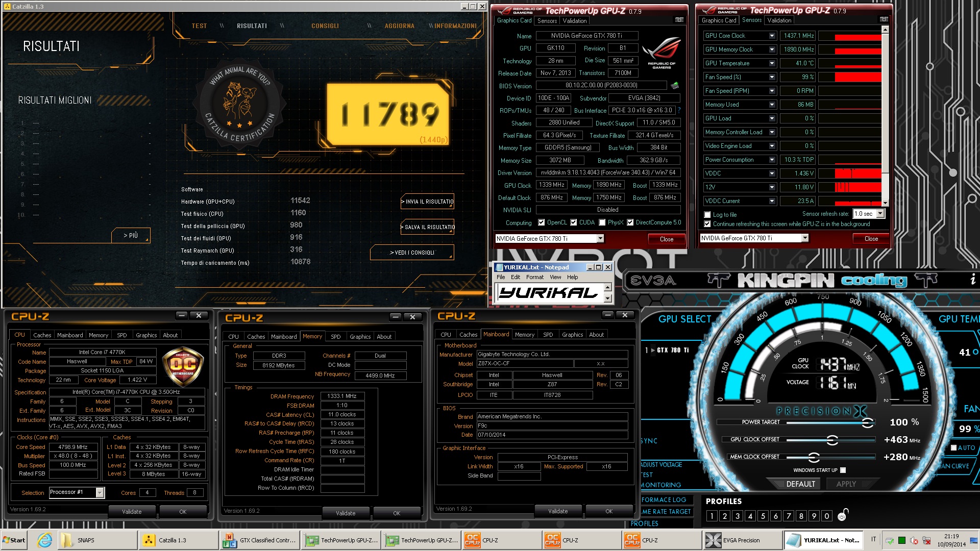Toggle Continue refreshing in background checkbox
Screen dimensions: 980x551
pyautogui.click(x=707, y=224)
